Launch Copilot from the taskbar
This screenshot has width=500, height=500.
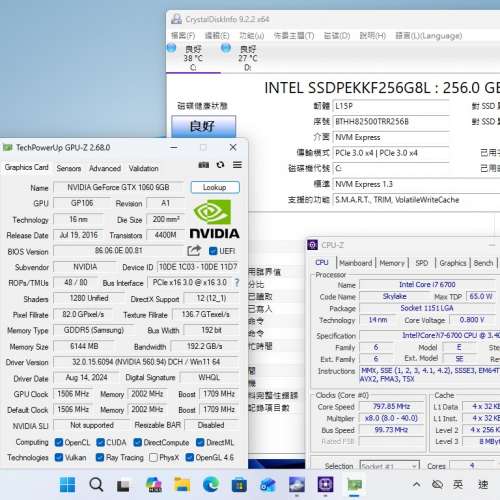click(154, 484)
